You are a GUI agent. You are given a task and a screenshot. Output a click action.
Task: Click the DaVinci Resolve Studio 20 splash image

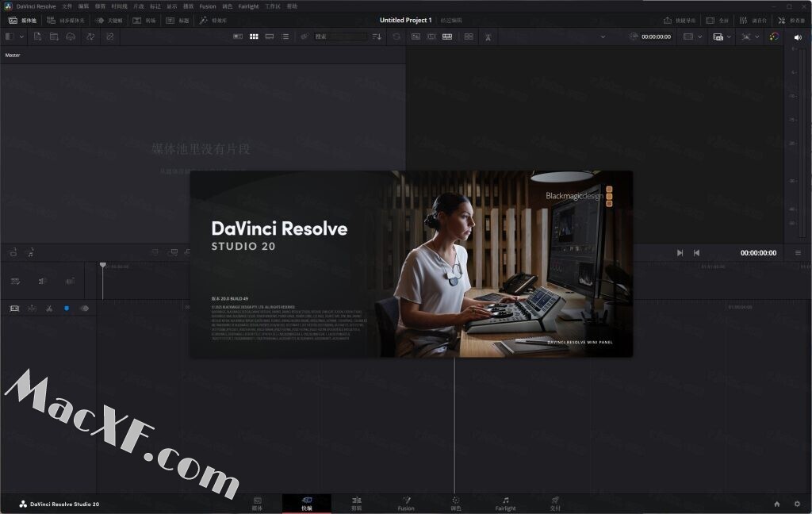click(412, 263)
